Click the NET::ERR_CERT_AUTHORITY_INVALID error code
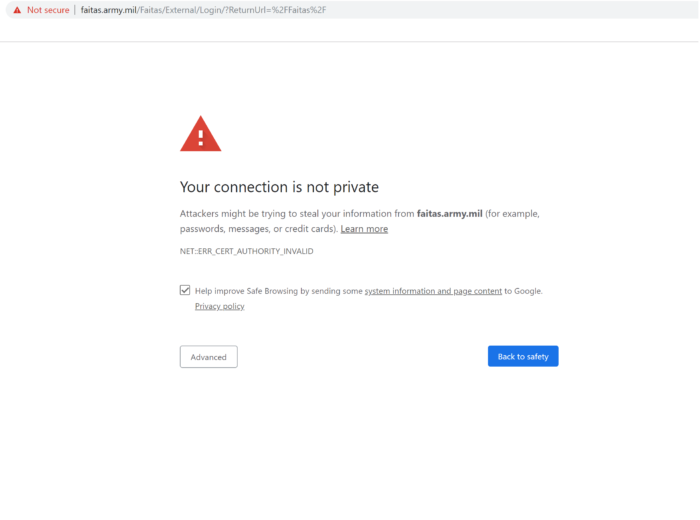 tap(246, 251)
